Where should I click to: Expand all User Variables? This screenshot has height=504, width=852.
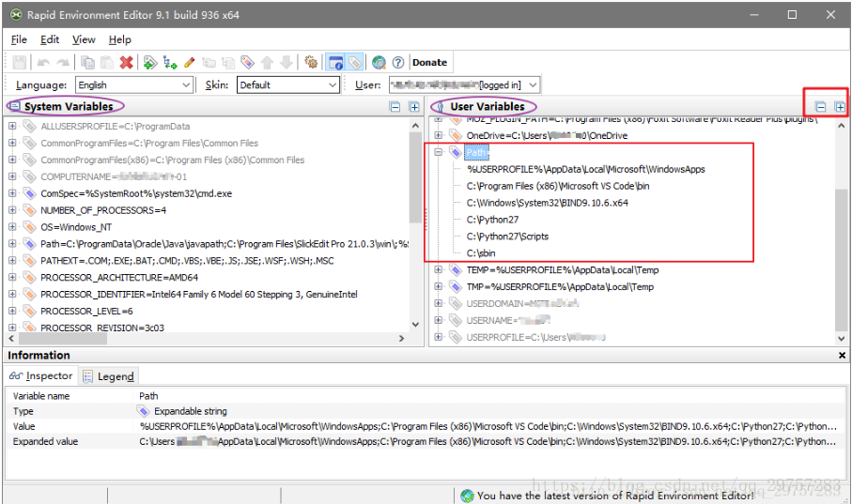pos(840,107)
